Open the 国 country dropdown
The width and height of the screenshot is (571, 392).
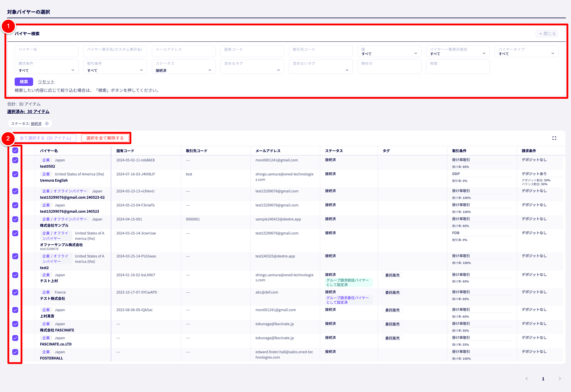[389, 52]
